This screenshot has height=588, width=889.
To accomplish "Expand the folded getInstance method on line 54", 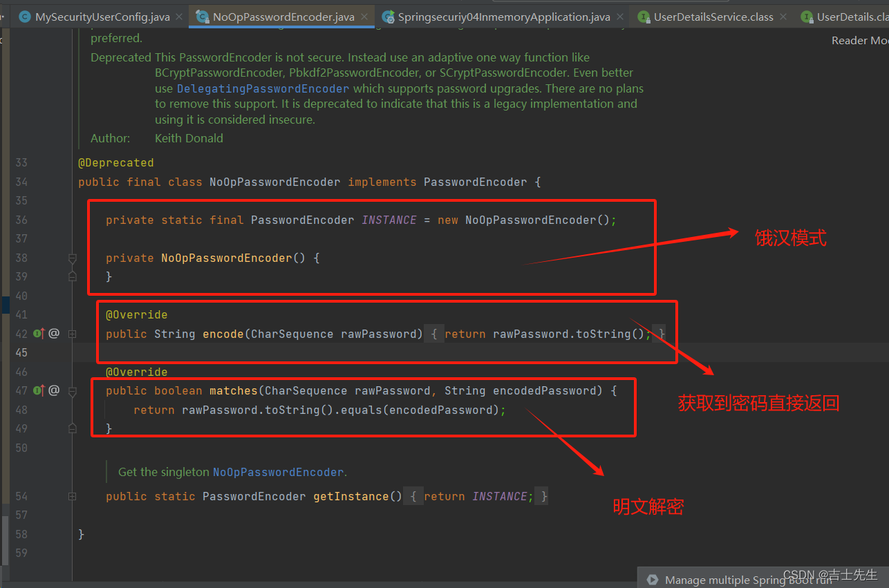I will [x=72, y=496].
